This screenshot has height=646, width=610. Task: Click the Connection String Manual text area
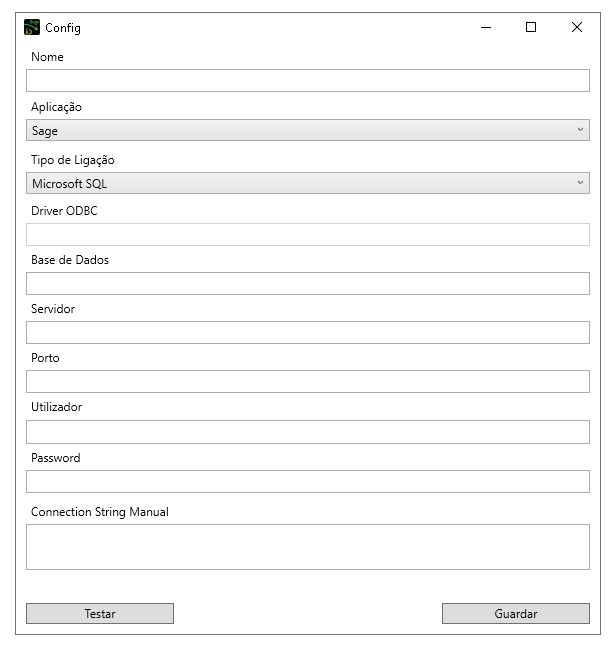click(308, 547)
